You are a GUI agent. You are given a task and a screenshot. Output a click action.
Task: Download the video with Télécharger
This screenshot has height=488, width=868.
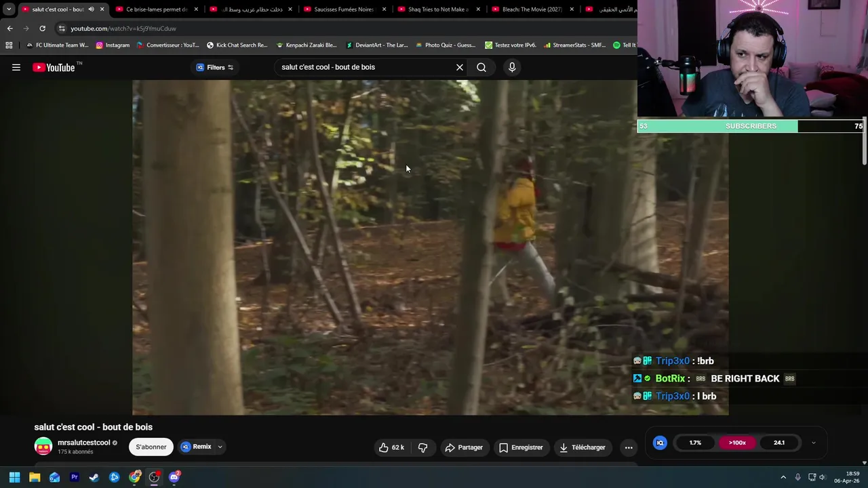582,447
